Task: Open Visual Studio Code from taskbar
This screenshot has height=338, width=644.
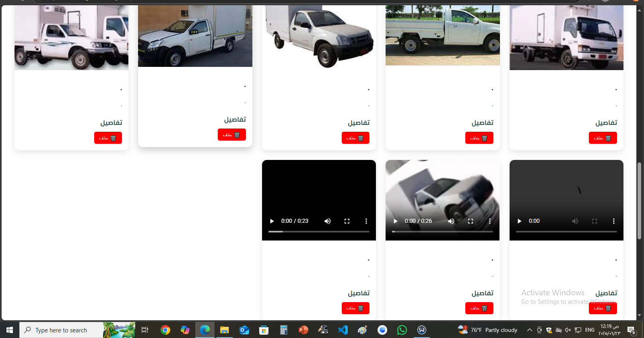Action: point(343,330)
